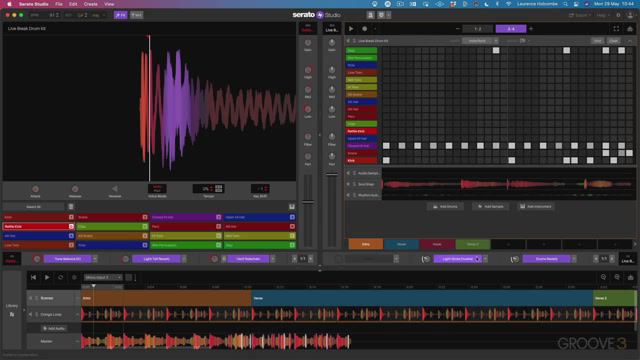Open the Light Mode Crusher dropdown arrow
Viewport: 640px width, 360px height.
click(485, 259)
